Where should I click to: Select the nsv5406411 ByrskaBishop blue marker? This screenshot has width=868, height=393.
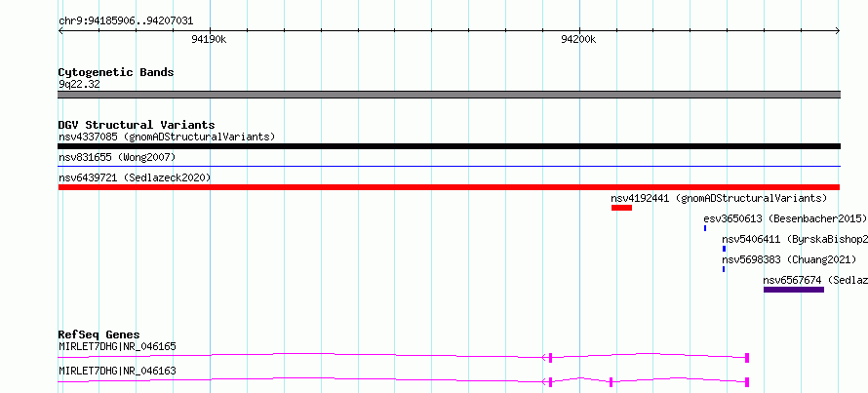coord(724,249)
